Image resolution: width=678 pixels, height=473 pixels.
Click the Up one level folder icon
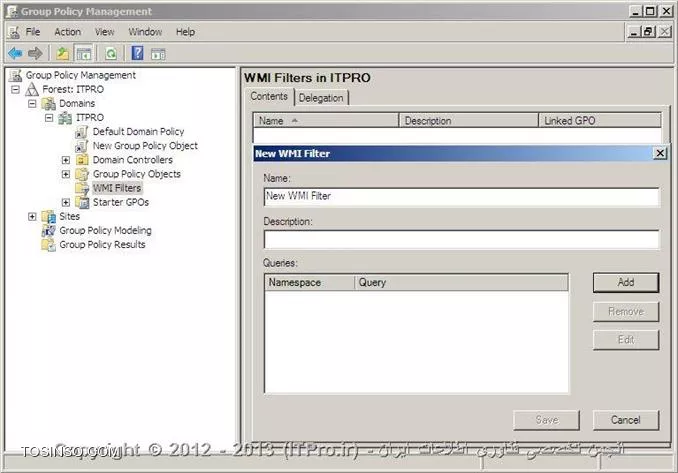[62, 54]
